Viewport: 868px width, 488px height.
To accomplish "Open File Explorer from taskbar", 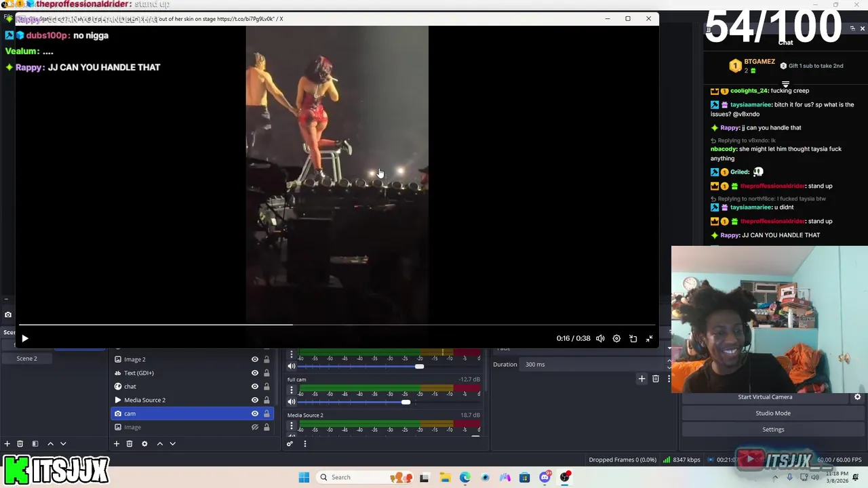I will 445,477.
